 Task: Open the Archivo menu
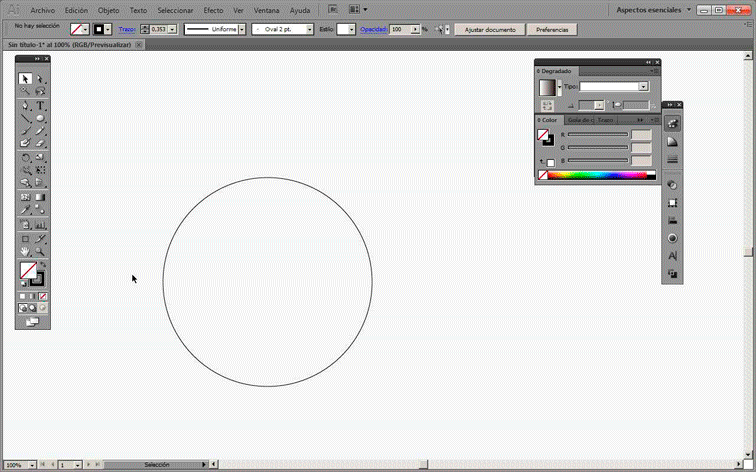42,10
